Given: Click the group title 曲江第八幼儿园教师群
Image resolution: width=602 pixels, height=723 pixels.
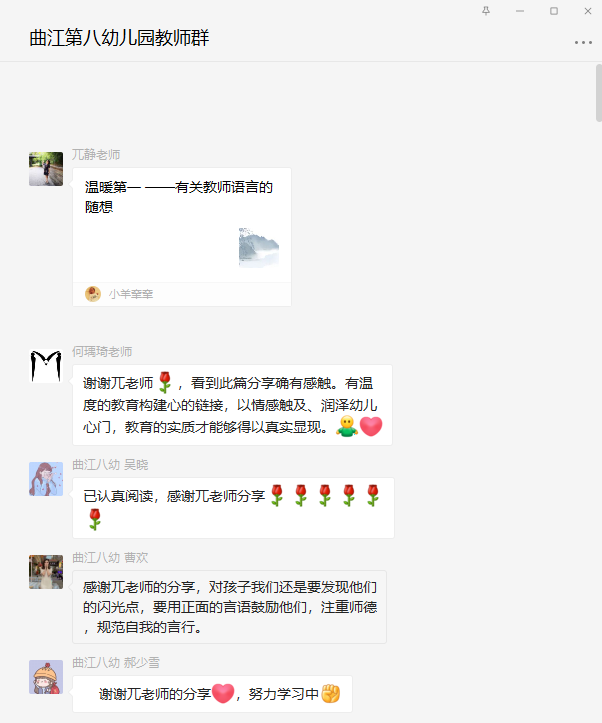Looking at the screenshot, I should click(x=119, y=38).
